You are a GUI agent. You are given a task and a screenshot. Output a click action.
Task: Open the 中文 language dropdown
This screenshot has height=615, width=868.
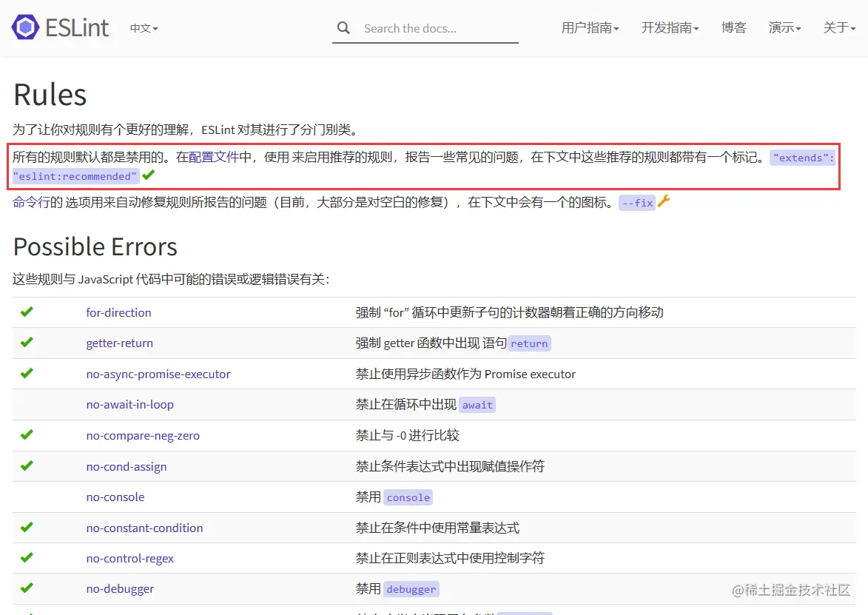[x=144, y=27]
